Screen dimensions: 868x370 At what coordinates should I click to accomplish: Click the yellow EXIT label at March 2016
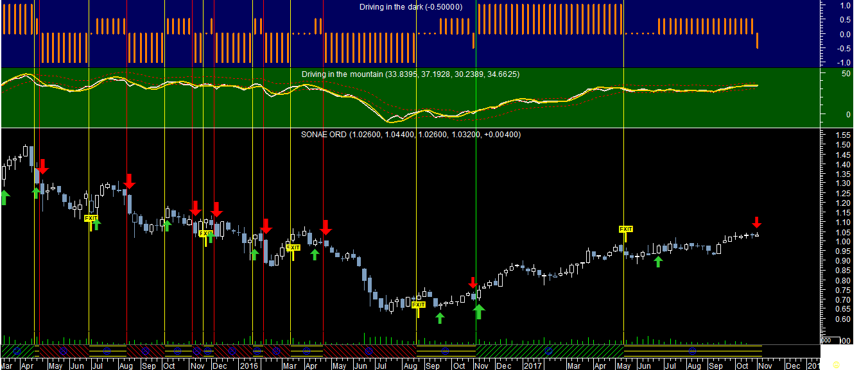293,248
